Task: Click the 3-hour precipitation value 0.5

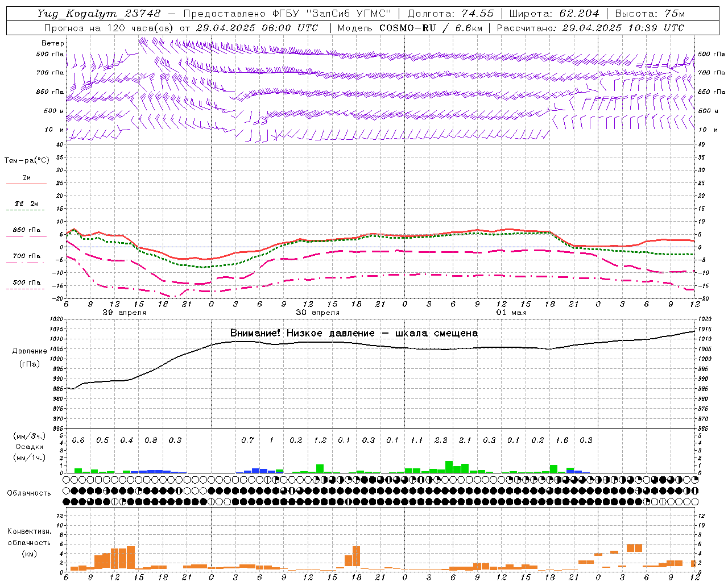Action: (x=102, y=440)
